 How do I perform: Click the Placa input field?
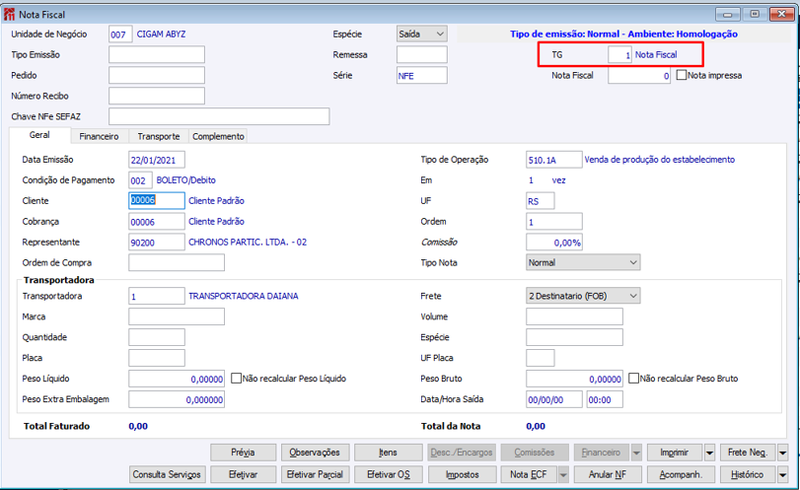point(157,358)
